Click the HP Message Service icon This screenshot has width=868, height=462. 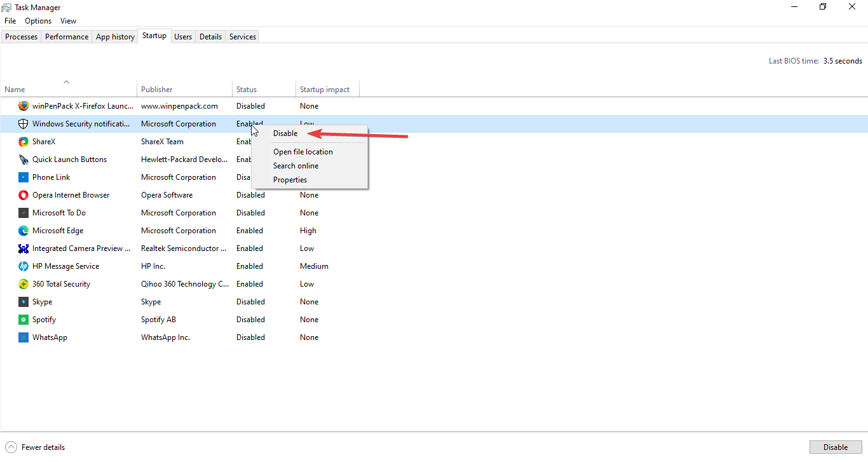tap(24, 266)
